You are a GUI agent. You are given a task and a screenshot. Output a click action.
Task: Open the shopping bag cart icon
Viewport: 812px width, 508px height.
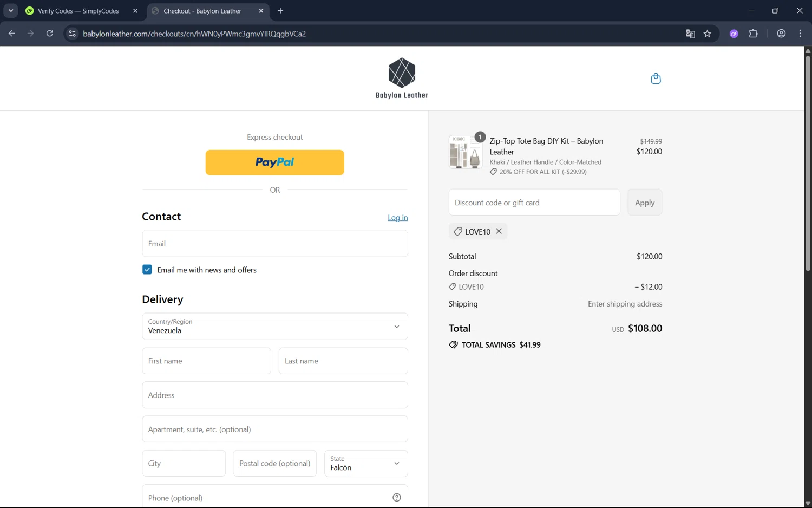coord(656,79)
